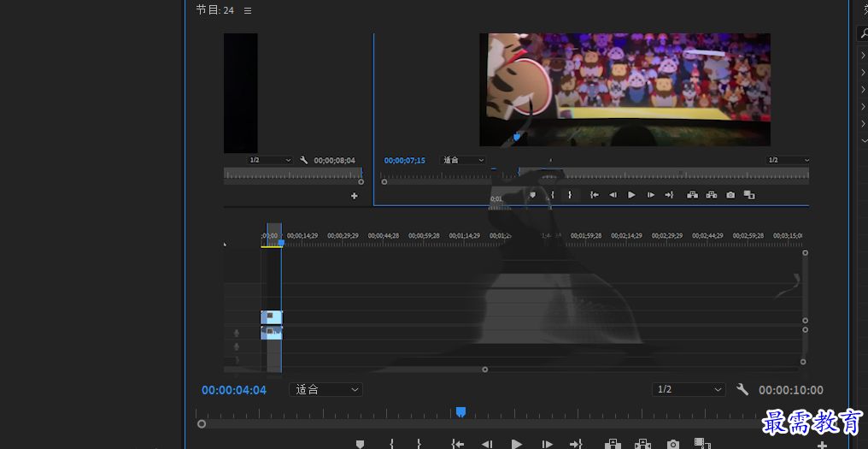Click the Lift icon in bottom transport
Viewport: 868px width, 449px height.
tap(613, 444)
